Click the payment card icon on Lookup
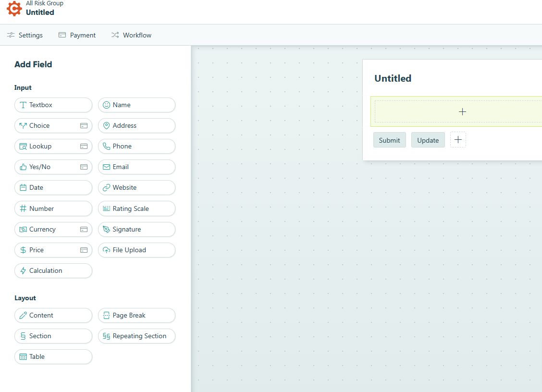This screenshot has height=392, width=542. pos(84,147)
